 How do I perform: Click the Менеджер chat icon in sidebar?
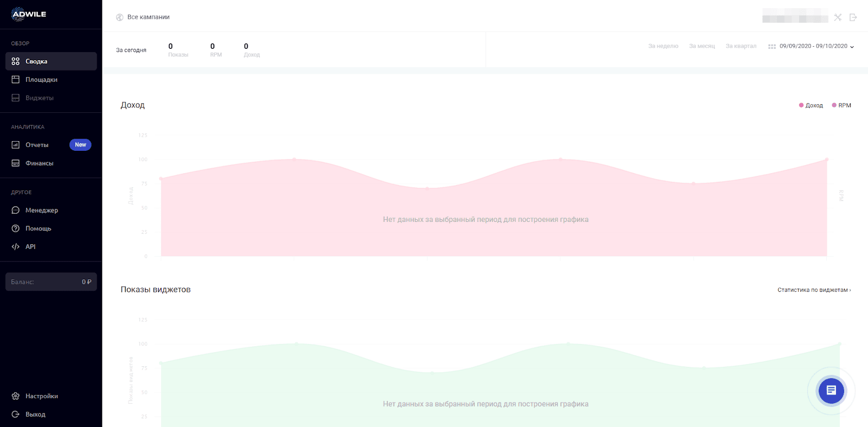16,211
